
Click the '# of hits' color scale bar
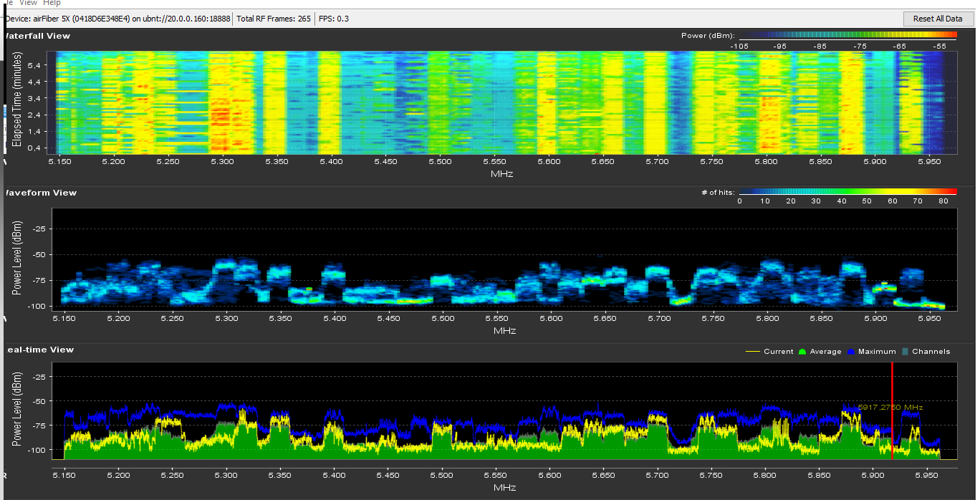pos(847,192)
